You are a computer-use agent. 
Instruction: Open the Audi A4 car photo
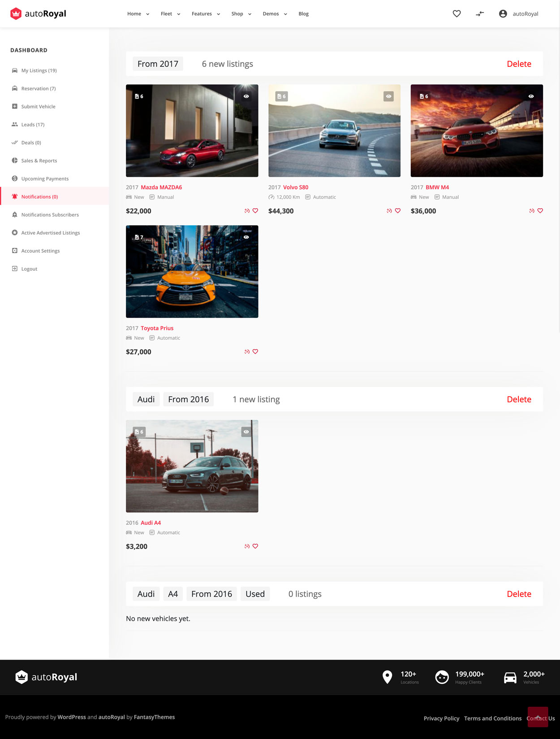[x=192, y=466]
